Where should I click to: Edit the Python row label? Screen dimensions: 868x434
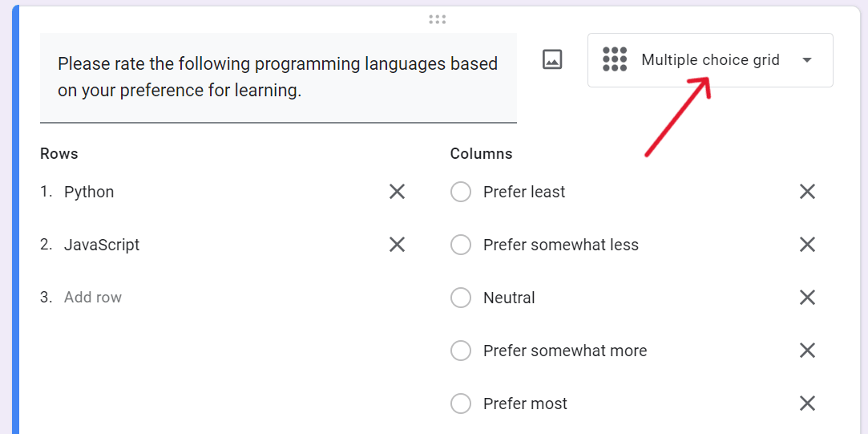[89, 192]
